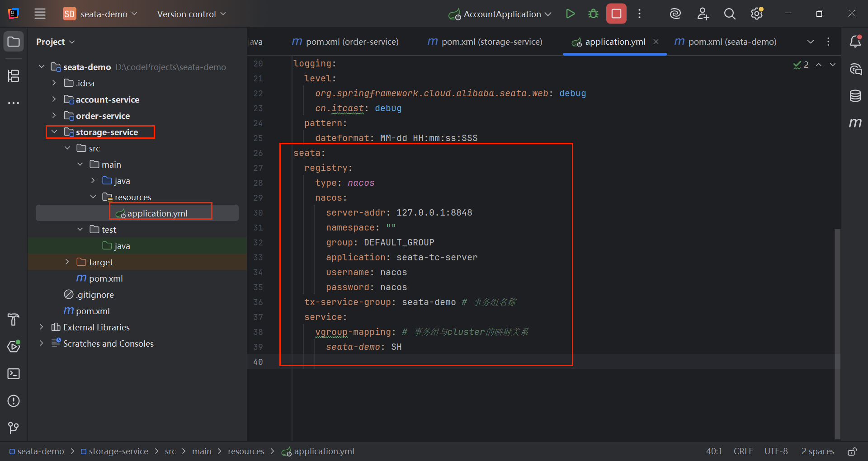This screenshot has width=868, height=461.
Task: Click resources breadcrumb in status bar
Action: pos(246,452)
